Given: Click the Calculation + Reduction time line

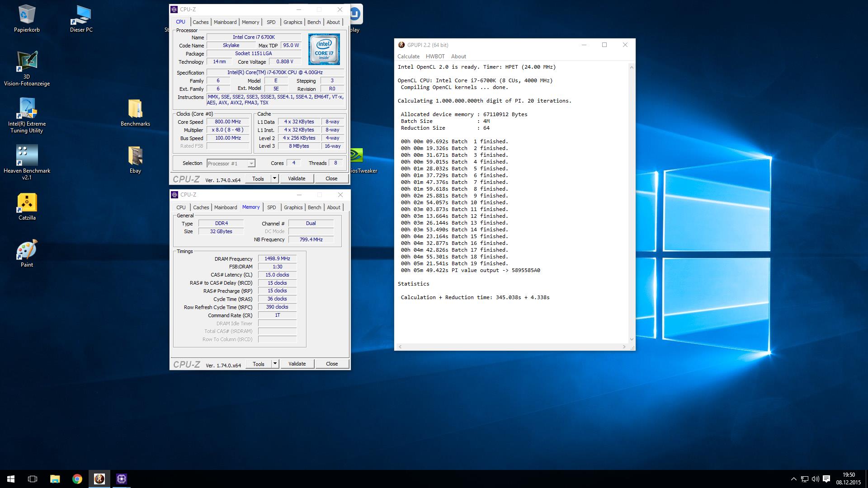Looking at the screenshot, I should coord(475,297).
